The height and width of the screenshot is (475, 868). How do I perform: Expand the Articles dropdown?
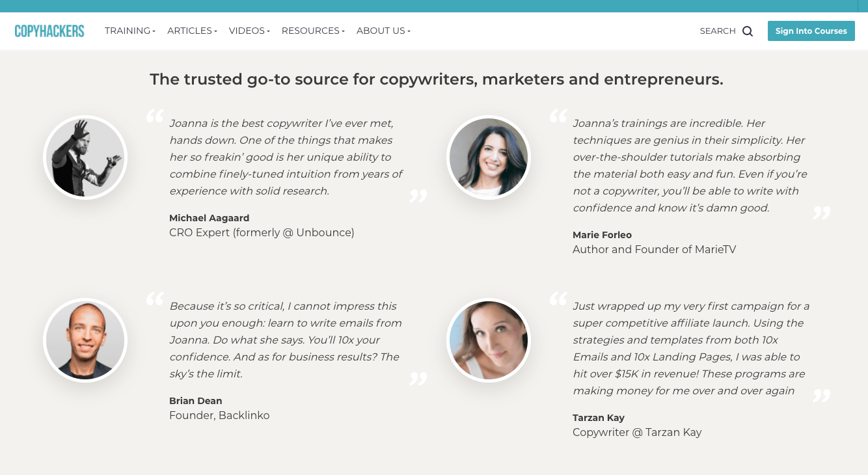click(191, 31)
